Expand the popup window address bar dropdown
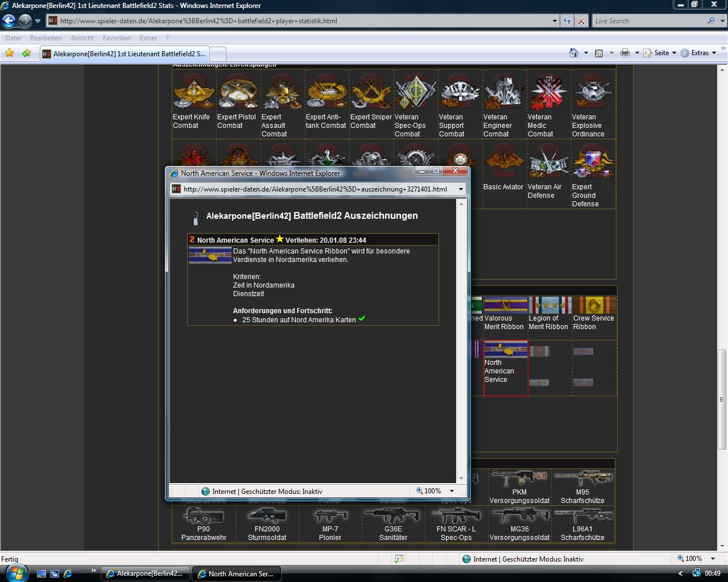This screenshot has width=728, height=582. 461,189
